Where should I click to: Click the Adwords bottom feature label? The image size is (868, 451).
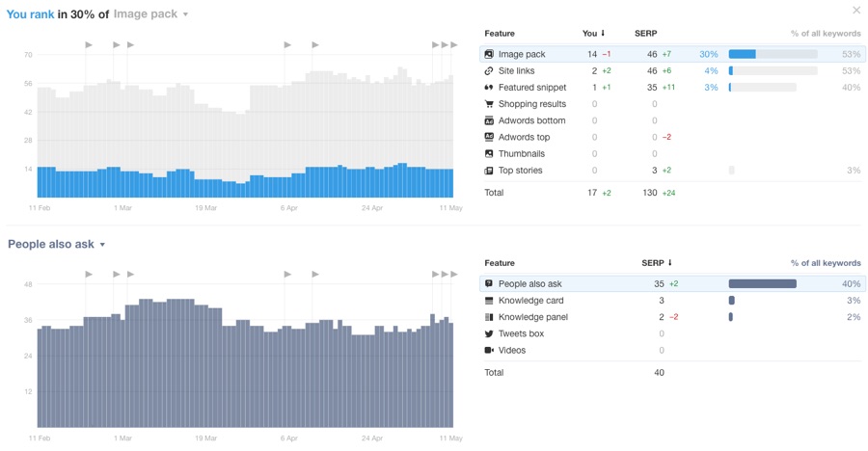531,120
